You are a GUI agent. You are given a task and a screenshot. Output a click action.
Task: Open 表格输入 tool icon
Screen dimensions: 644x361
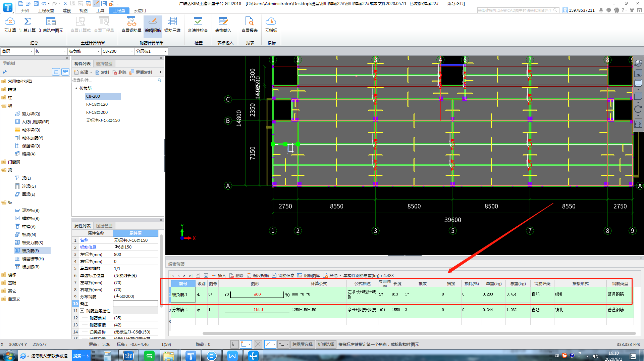pyautogui.click(x=223, y=25)
